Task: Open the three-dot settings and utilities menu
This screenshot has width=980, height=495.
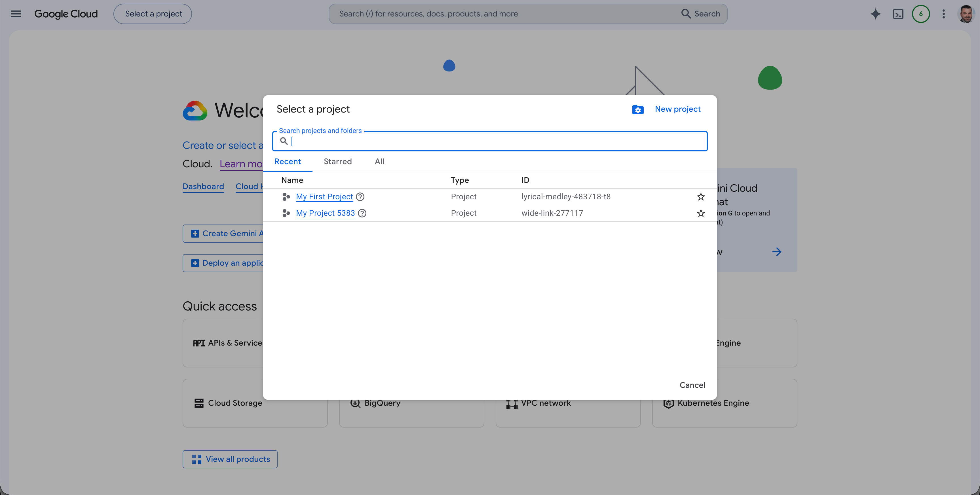Action: pyautogui.click(x=943, y=14)
